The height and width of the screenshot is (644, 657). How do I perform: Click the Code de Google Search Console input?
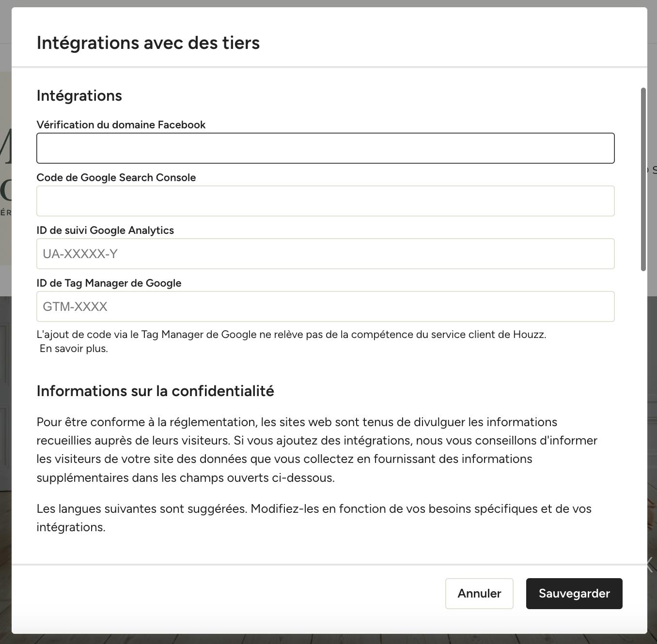(326, 201)
